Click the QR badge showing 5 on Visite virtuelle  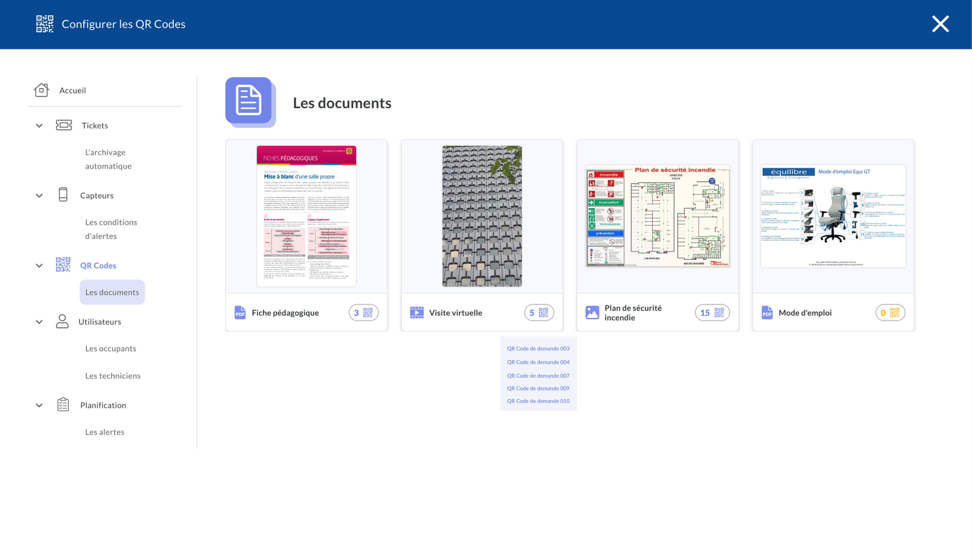point(539,312)
